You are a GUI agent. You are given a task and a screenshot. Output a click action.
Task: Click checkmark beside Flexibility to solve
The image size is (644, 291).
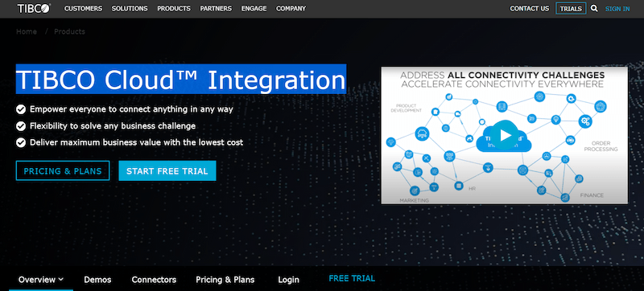21,126
